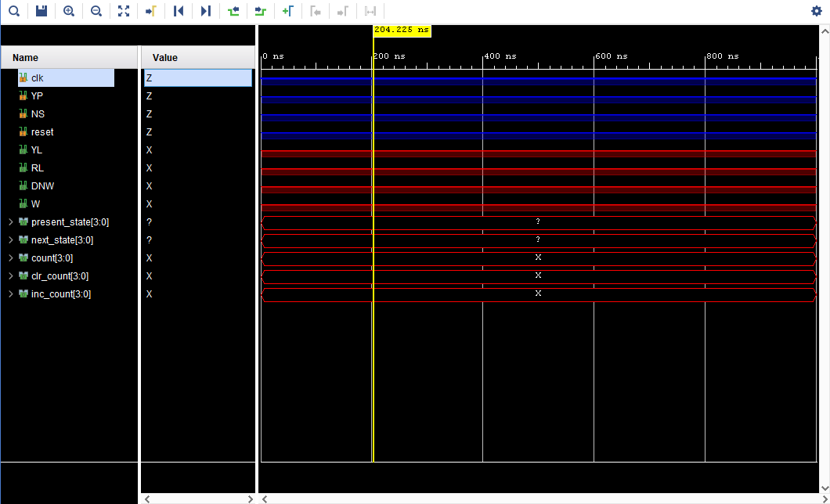Viewport: 830px width, 504px height.
Task: Zoom out of the waveform
Action: pyautogui.click(x=96, y=11)
